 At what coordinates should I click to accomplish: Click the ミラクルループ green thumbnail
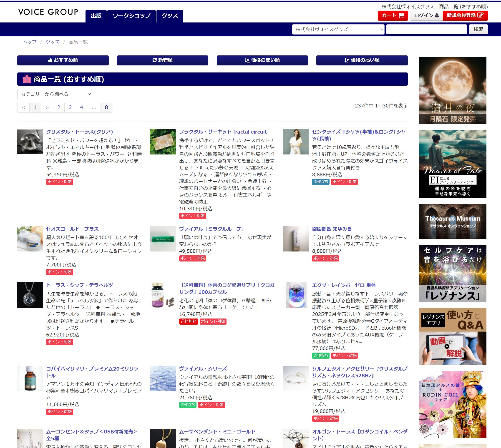coord(163,239)
